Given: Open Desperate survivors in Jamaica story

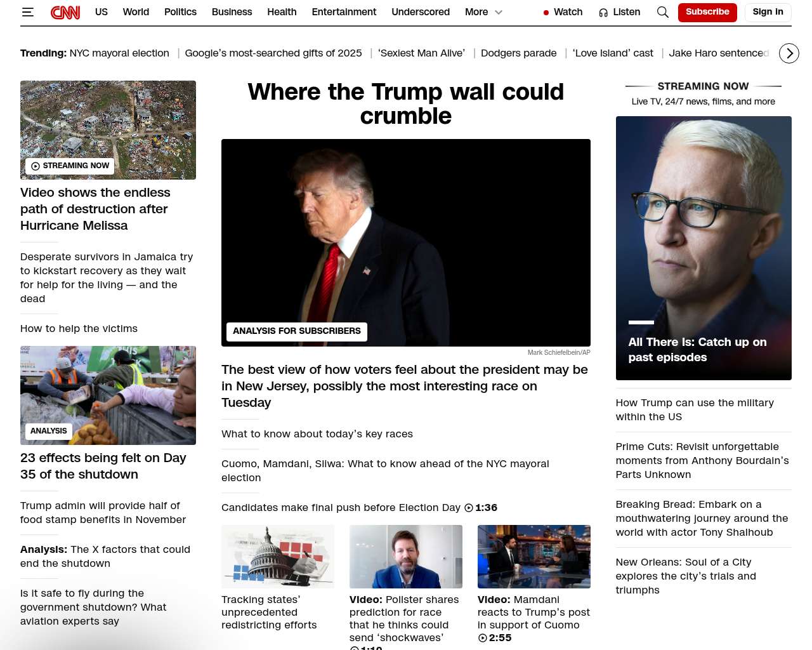Looking at the screenshot, I should point(107,278).
